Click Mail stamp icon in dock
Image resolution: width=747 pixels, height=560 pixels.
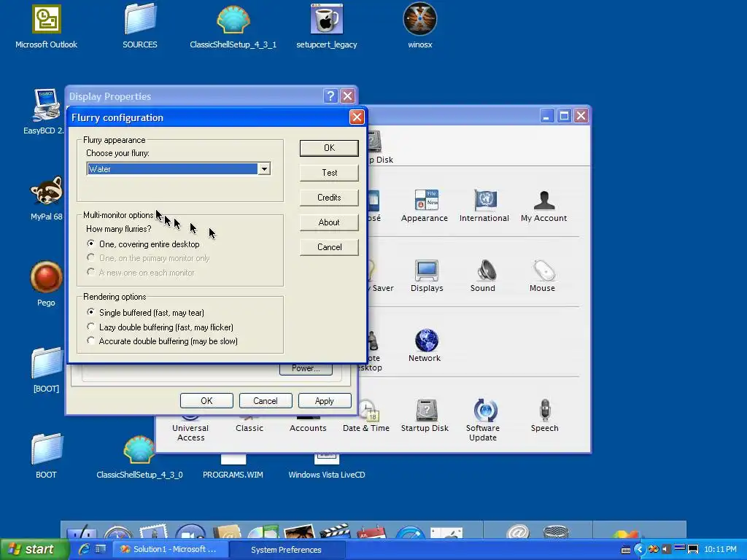click(x=153, y=532)
